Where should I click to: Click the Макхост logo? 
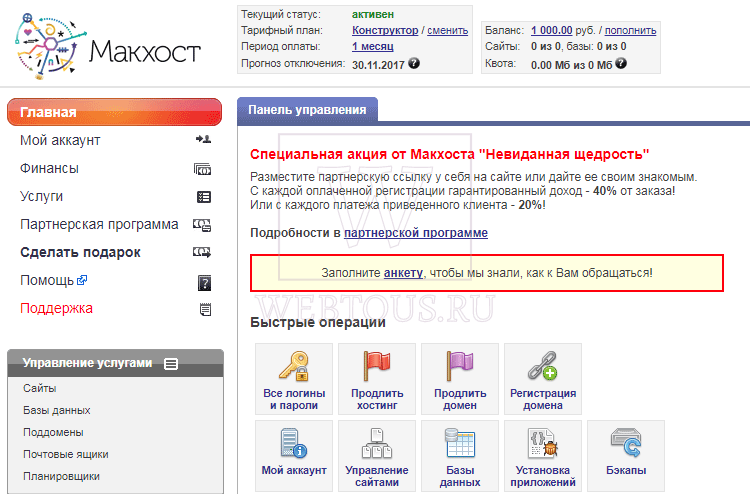pos(108,46)
